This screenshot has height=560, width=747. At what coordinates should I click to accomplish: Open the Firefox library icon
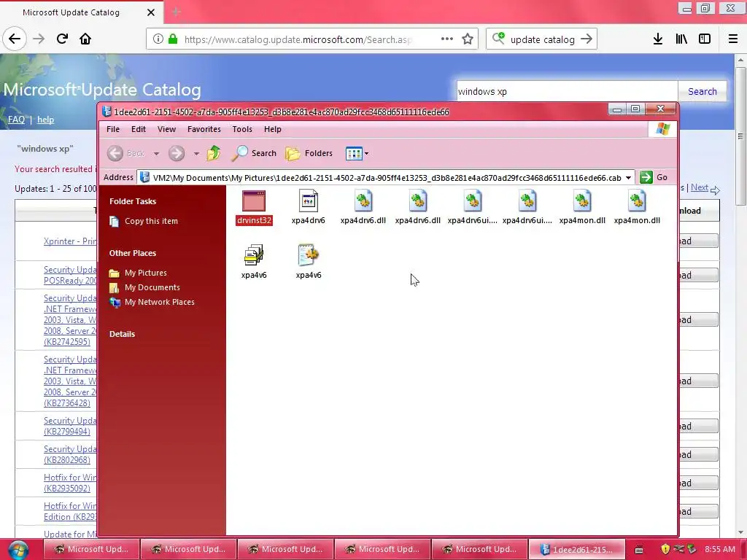[681, 39]
